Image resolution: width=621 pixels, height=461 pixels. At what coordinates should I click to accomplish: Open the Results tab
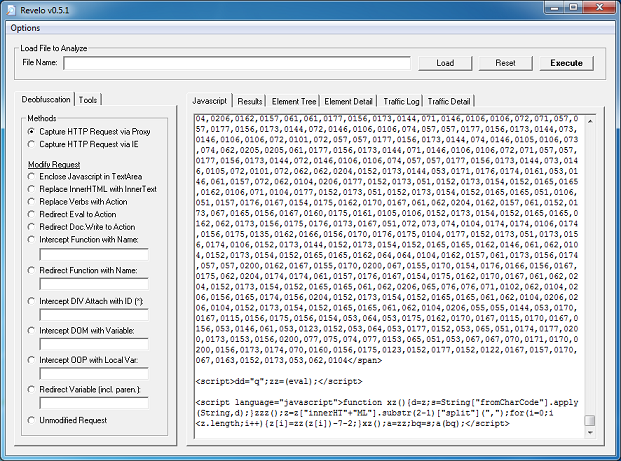(250, 101)
